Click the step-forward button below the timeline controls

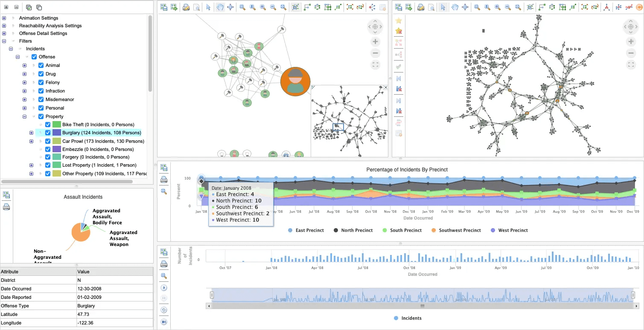click(x=164, y=322)
